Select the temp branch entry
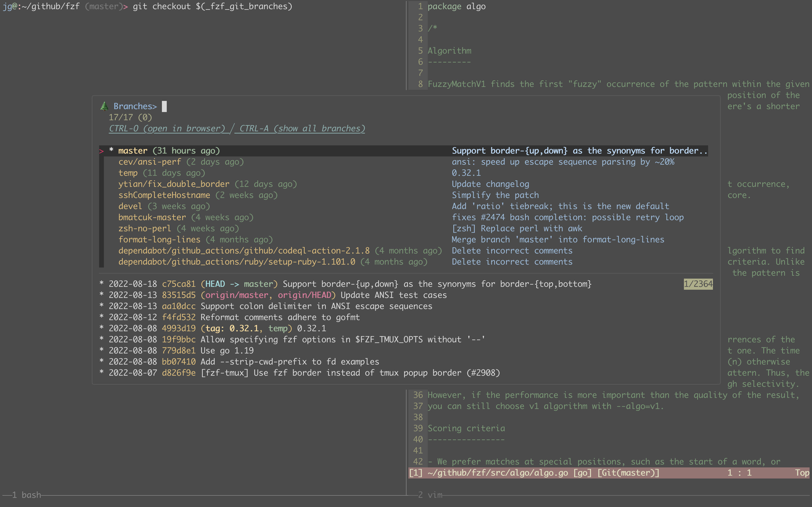 (128, 173)
